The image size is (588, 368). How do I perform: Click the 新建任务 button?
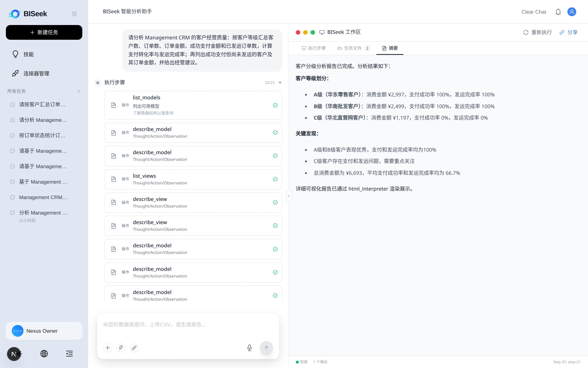[x=44, y=32]
